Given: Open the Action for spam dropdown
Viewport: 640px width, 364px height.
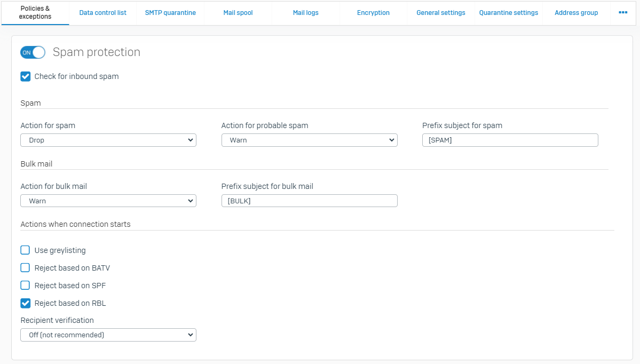Looking at the screenshot, I should pos(108,140).
